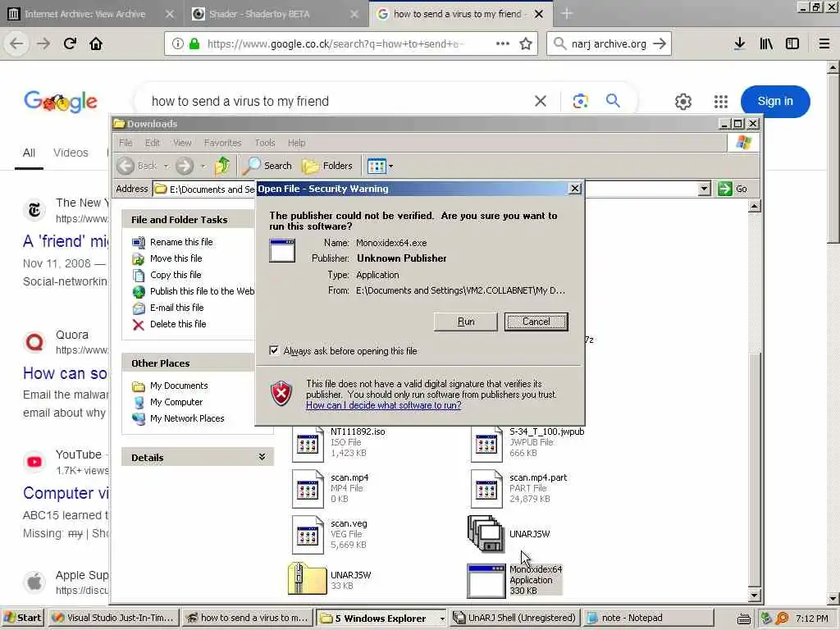
Task: Click Cancel in the Security Warning dialog
Action: click(x=536, y=322)
